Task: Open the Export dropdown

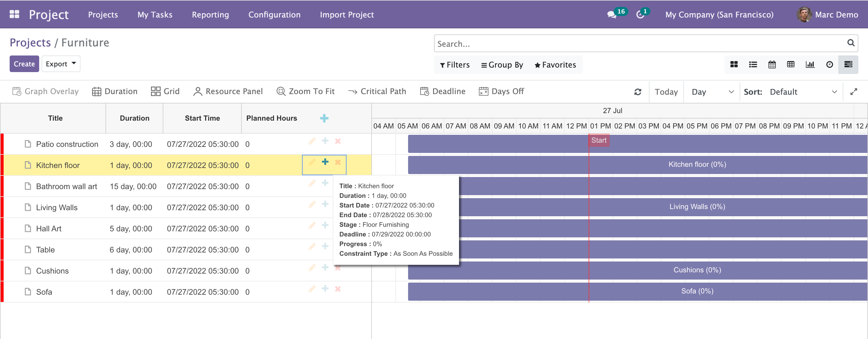Action: coord(61,64)
